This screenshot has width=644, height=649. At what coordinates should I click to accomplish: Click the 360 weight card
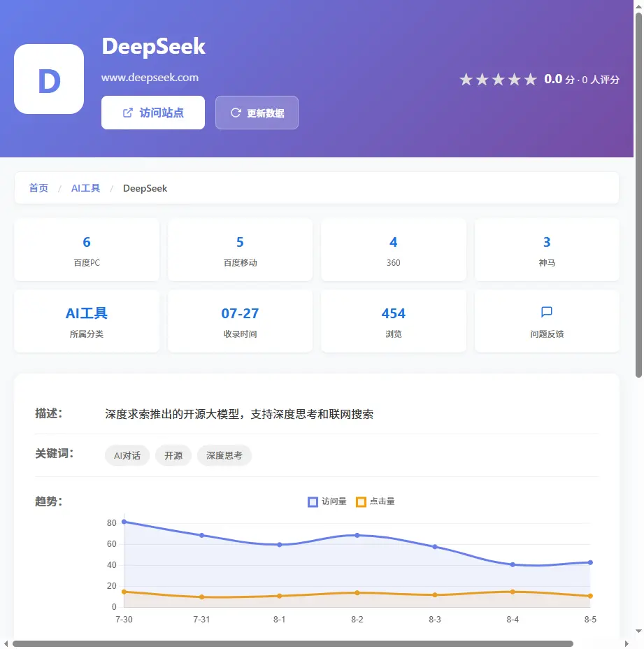tap(394, 250)
